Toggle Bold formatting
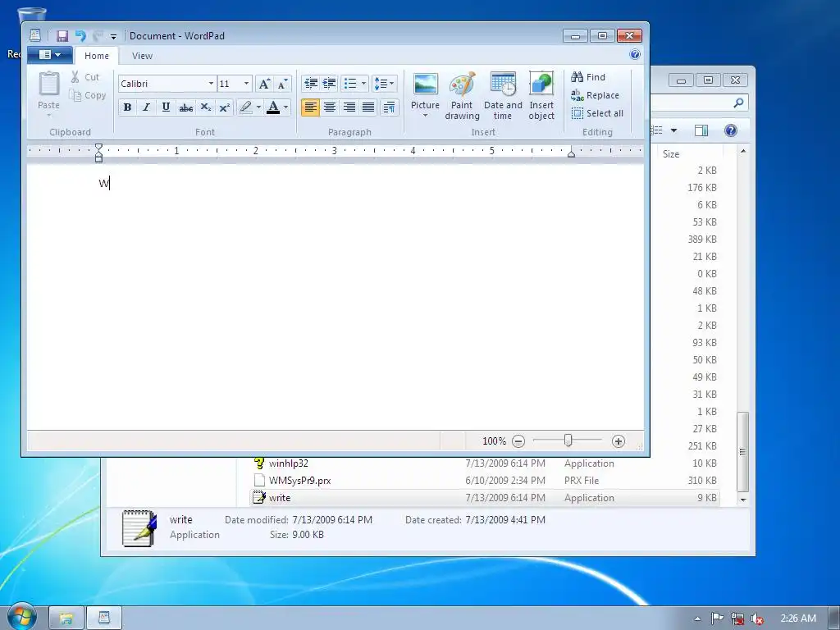 [x=127, y=107]
